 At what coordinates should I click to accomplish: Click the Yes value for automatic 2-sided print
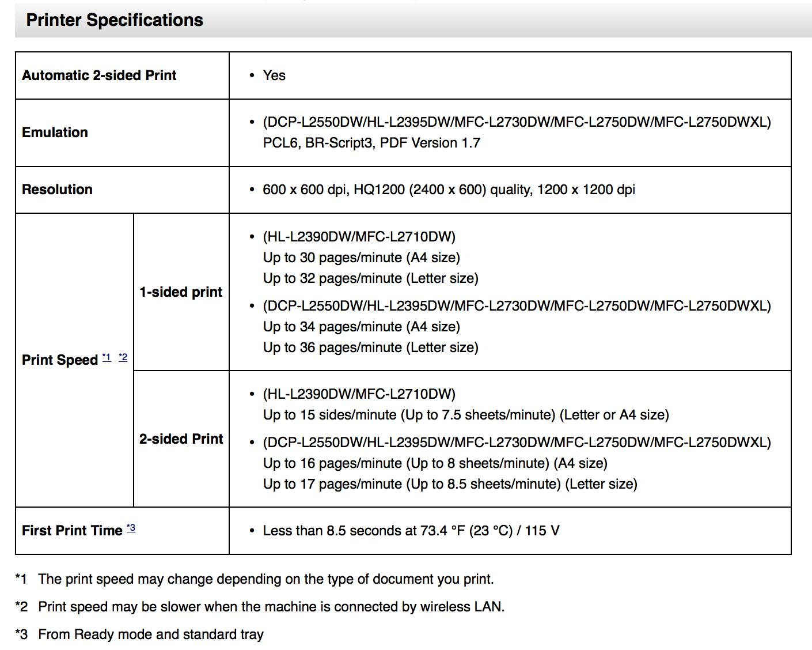(274, 75)
